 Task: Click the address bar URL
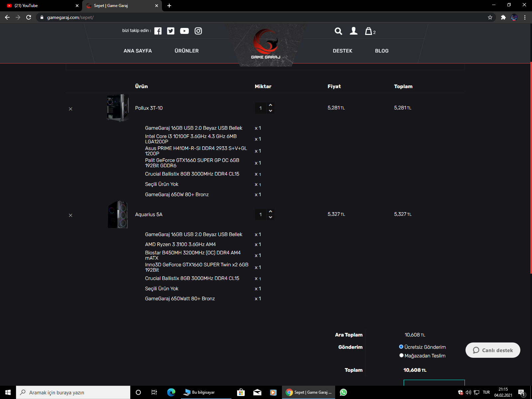(70, 17)
